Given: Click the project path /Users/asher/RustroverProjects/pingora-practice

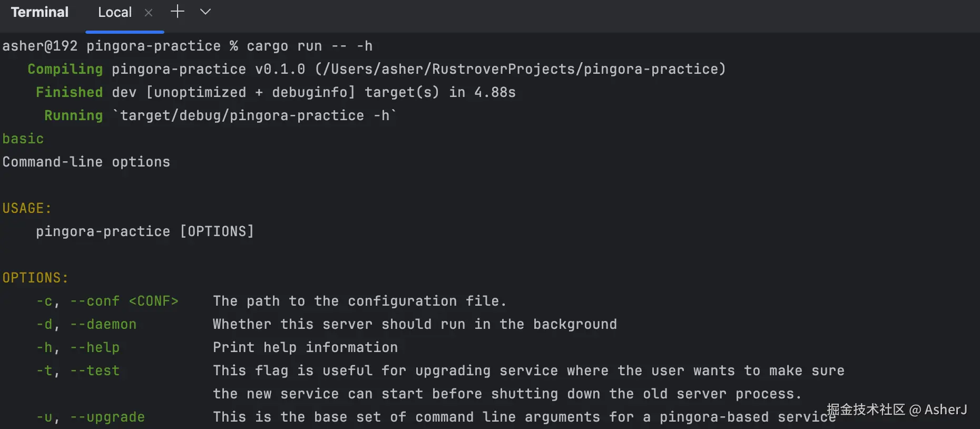Looking at the screenshot, I should click(520, 69).
